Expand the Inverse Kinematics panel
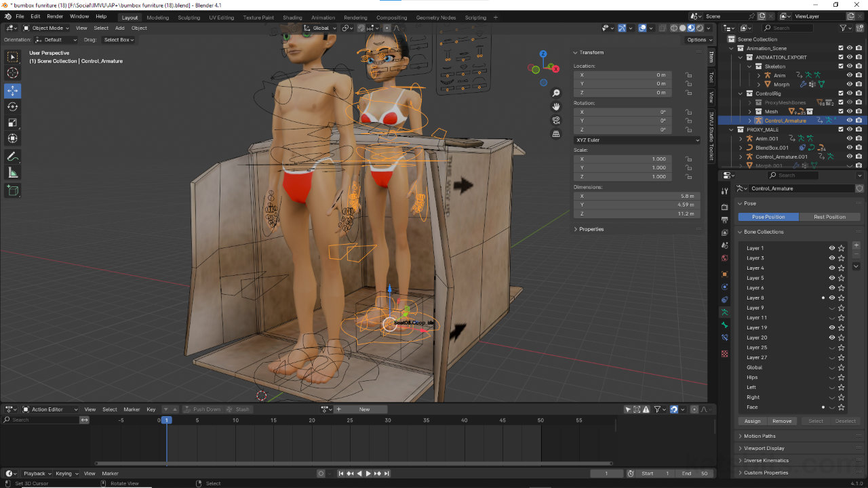Image resolution: width=868 pixels, height=488 pixels. coord(765,460)
